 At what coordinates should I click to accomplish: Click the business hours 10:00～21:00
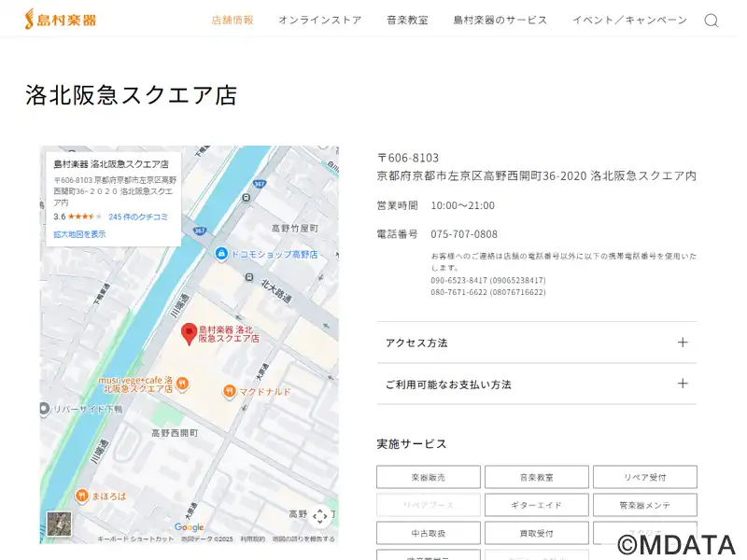click(x=462, y=205)
